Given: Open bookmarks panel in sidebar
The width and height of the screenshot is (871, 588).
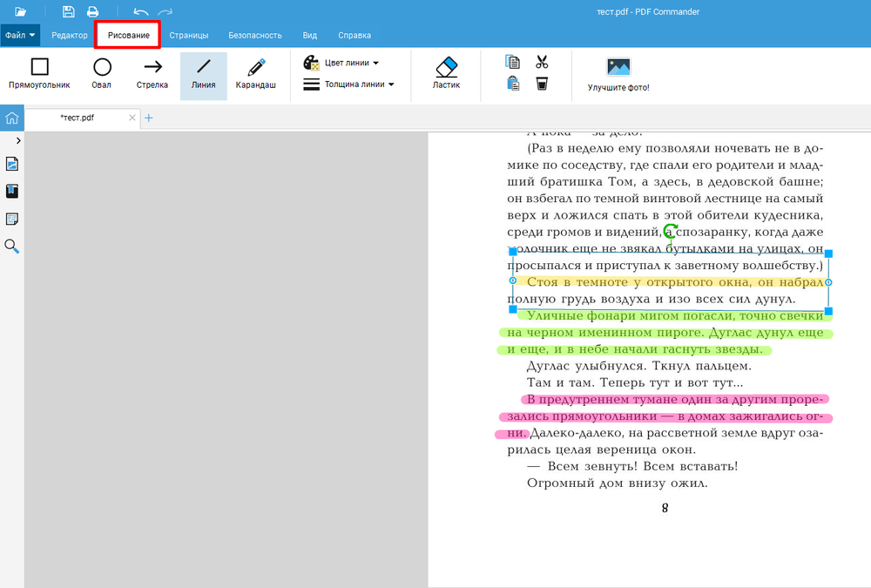Looking at the screenshot, I should coord(11,191).
